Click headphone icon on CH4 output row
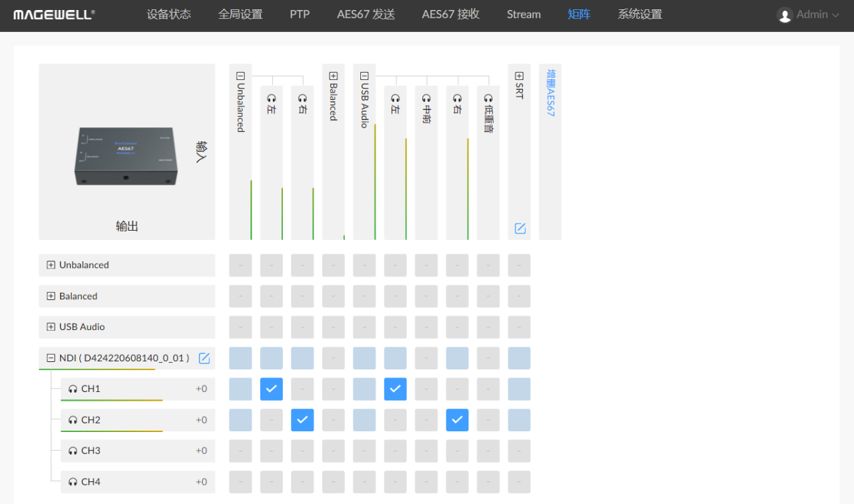The image size is (854, 504). [x=73, y=482]
